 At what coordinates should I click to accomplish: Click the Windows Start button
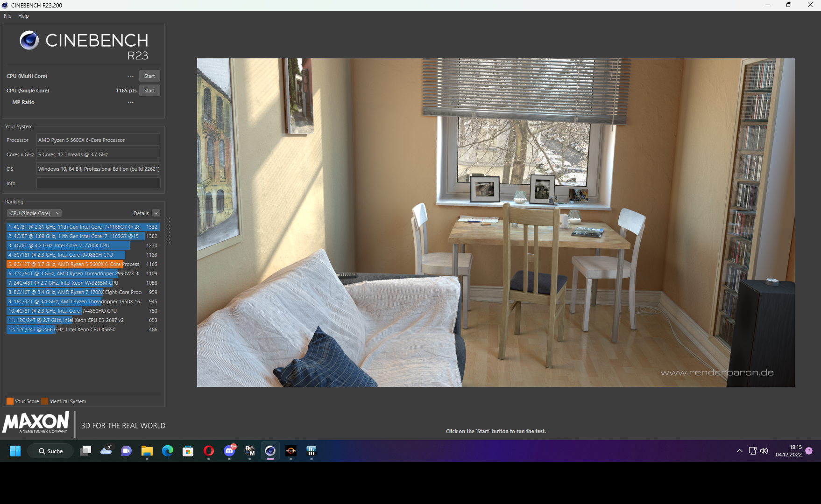(x=15, y=451)
